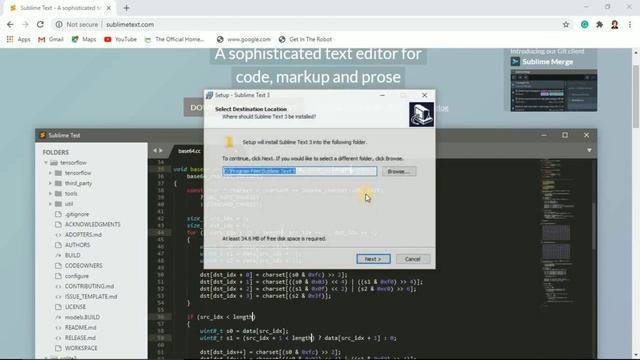The image size is (640, 360).
Task: Click the page vertical scrollbar
Action: (636, 96)
